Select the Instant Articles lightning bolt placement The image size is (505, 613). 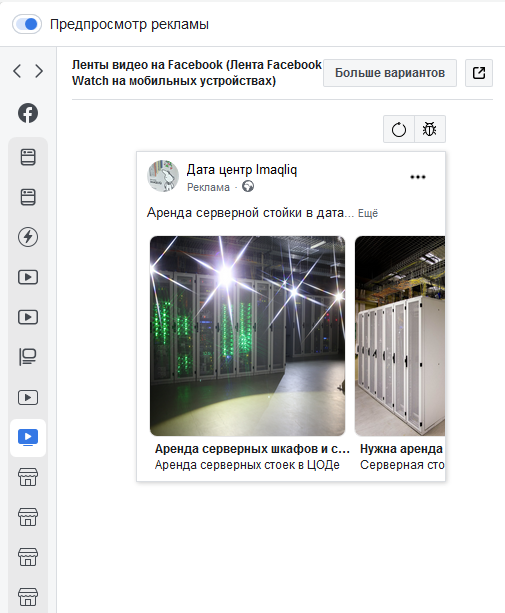[x=28, y=237]
